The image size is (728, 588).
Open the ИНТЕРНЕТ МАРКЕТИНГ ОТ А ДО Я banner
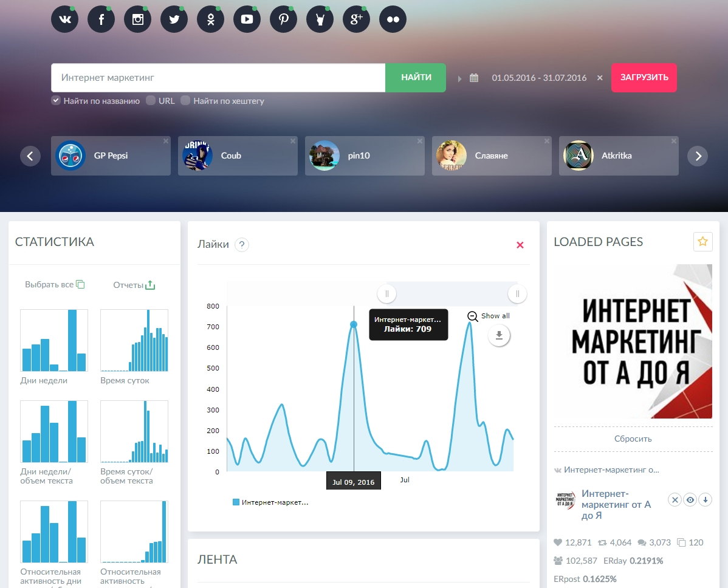[633, 341]
